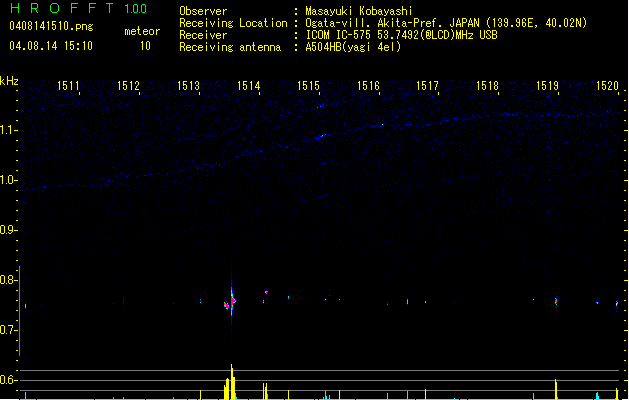
Task: Click the 1513 time axis label
Action: click(188, 86)
